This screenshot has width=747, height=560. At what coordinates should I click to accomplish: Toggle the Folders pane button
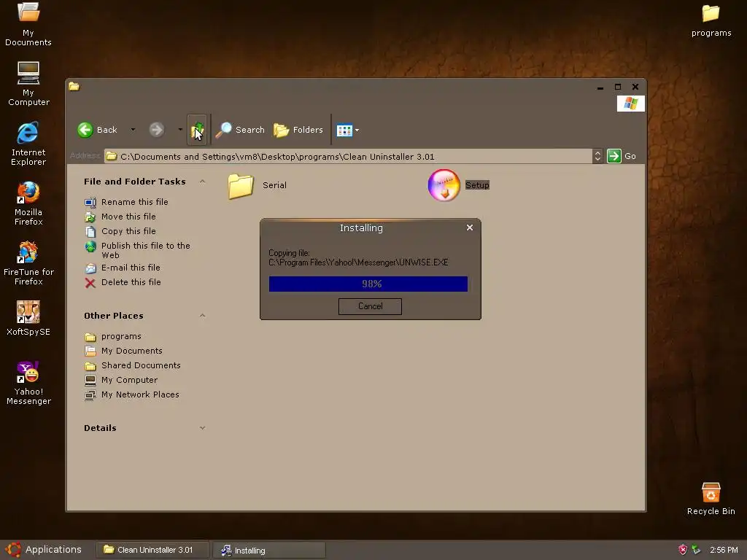[298, 130]
